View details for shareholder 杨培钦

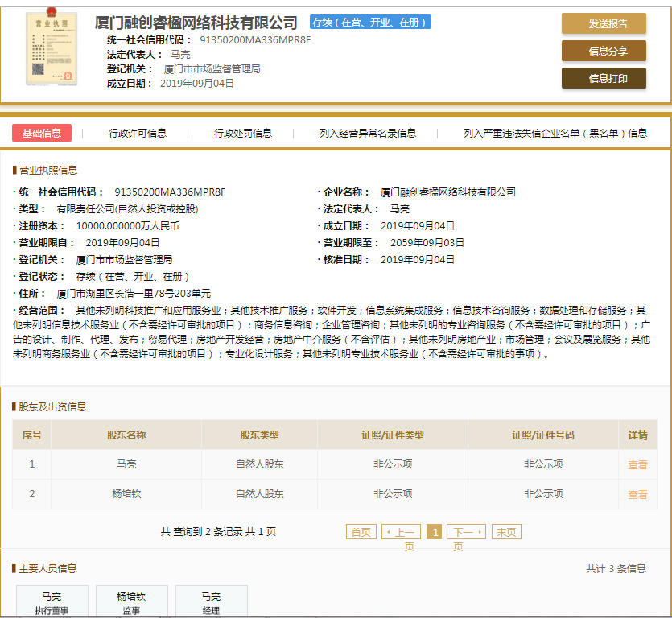tap(637, 494)
